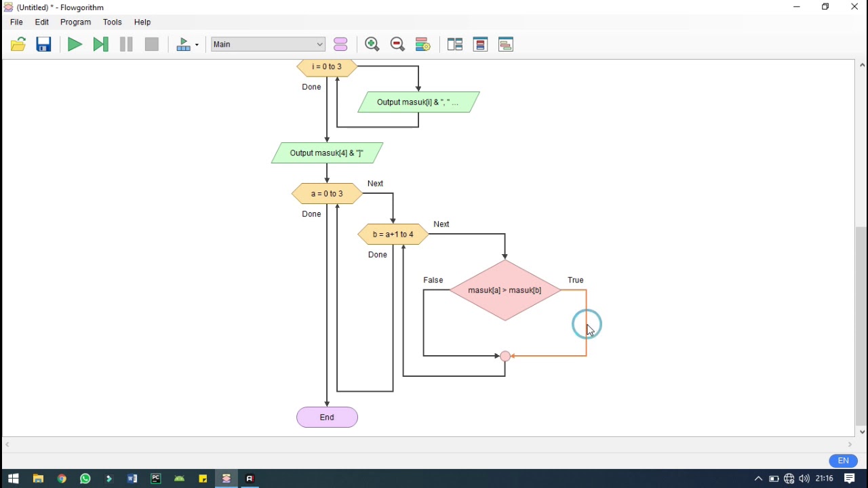Select the 'masuk[a] > masuk[b]' decision diamond
Image resolution: width=868 pixels, height=488 pixels.
click(505, 290)
